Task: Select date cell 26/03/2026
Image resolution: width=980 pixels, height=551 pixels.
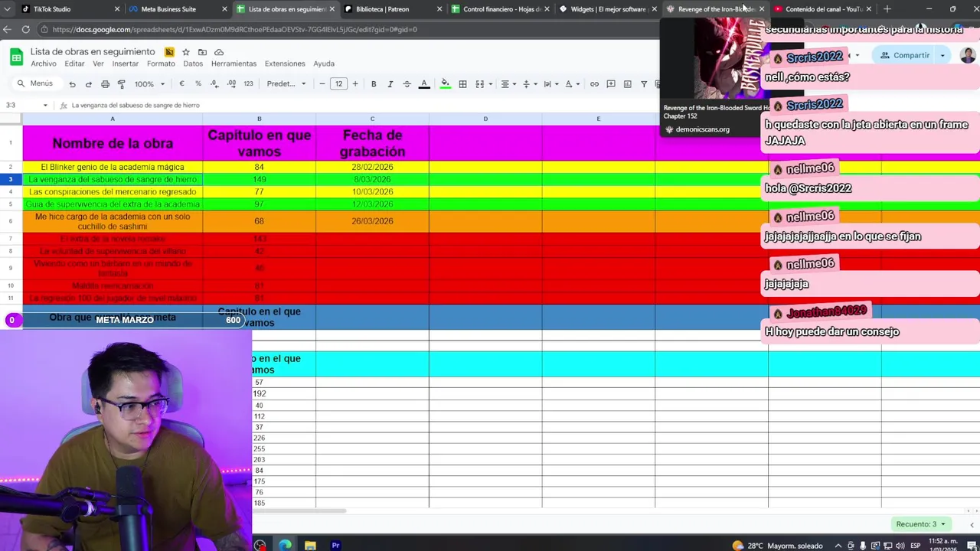Action: (x=372, y=221)
